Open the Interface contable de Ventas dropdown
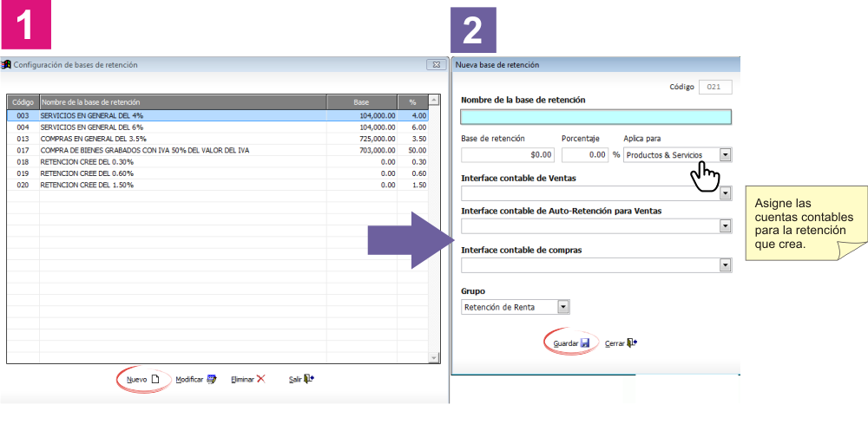Screen dimensions: 868x424 tap(725, 193)
